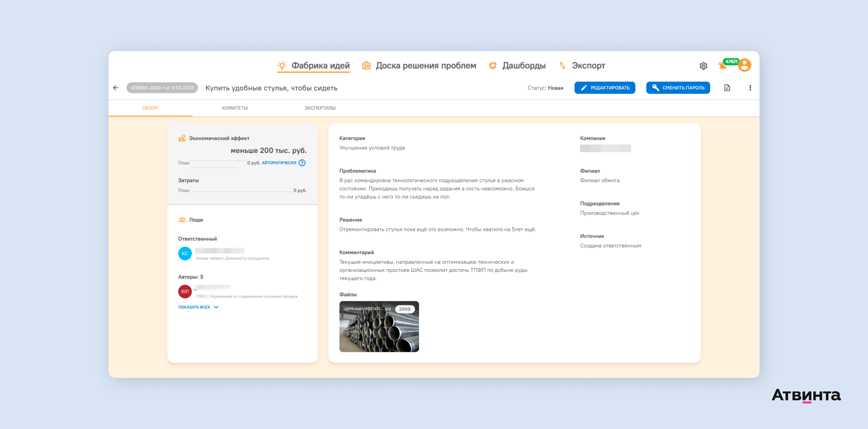Open the user profile avatar
The image size is (868, 429).
[745, 65]
